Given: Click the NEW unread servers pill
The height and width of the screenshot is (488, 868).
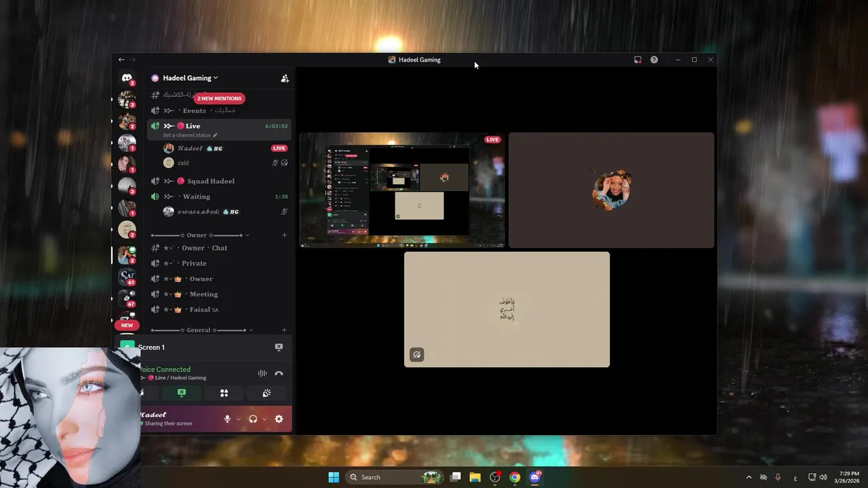Looking at the screenshot, I should [127, 325].
